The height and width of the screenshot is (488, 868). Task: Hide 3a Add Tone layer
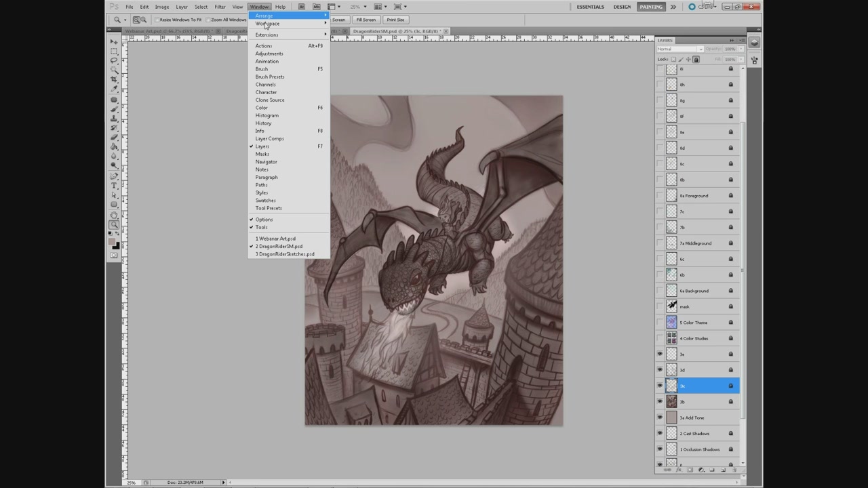(660, 418)
